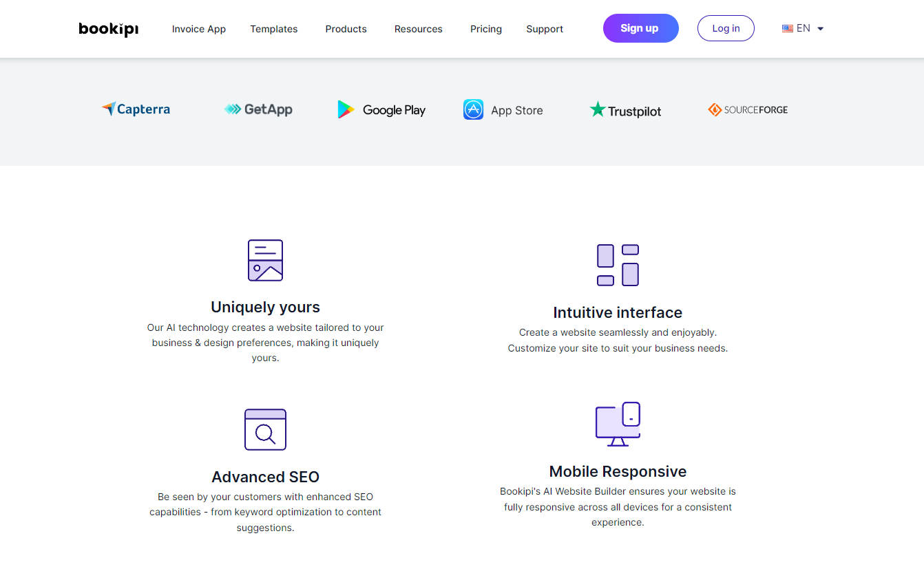Click the bookipi home logo
This screenshot has width=924, height=571.
pyautogui.click(x=108, y=29)
